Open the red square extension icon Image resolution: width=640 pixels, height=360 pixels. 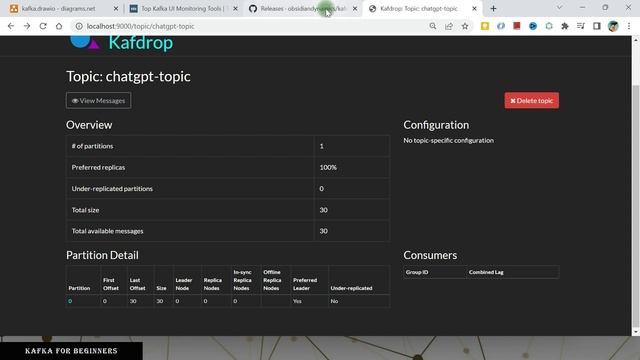point(517,26)
